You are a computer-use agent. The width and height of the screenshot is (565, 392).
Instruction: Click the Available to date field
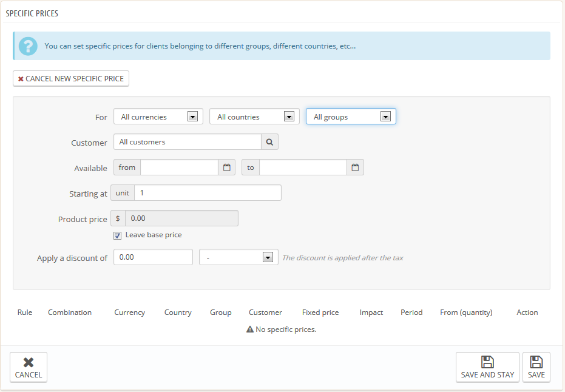(303, 167)
